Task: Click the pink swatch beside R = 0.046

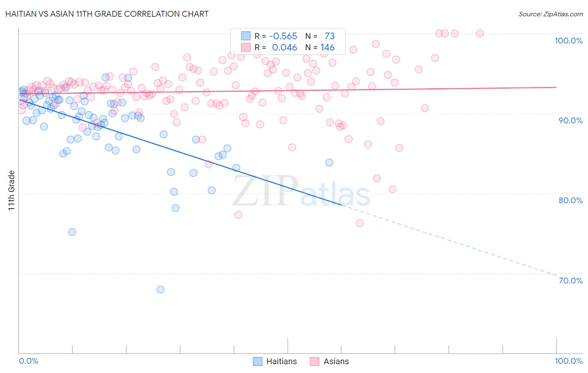Action: [x=245, y=47]
